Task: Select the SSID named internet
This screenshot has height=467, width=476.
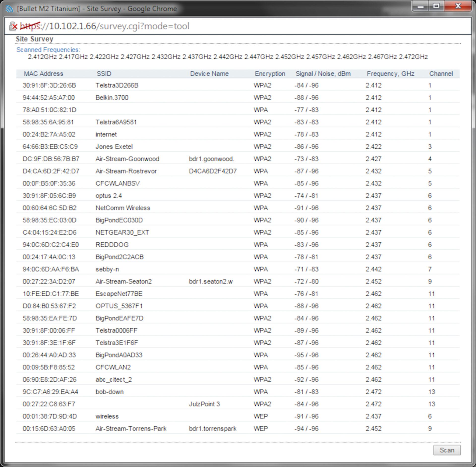Action: (x=106, y=134)
